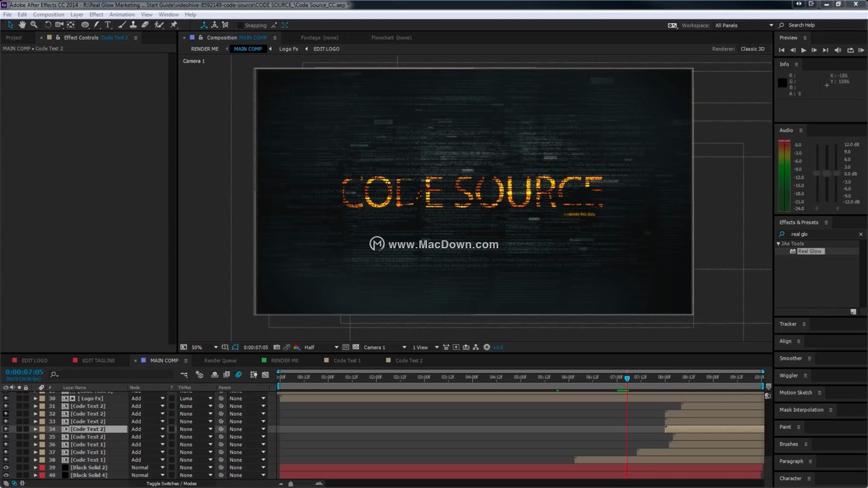
Task: Click the View Axis Mode icon
Action: (225, 25)
